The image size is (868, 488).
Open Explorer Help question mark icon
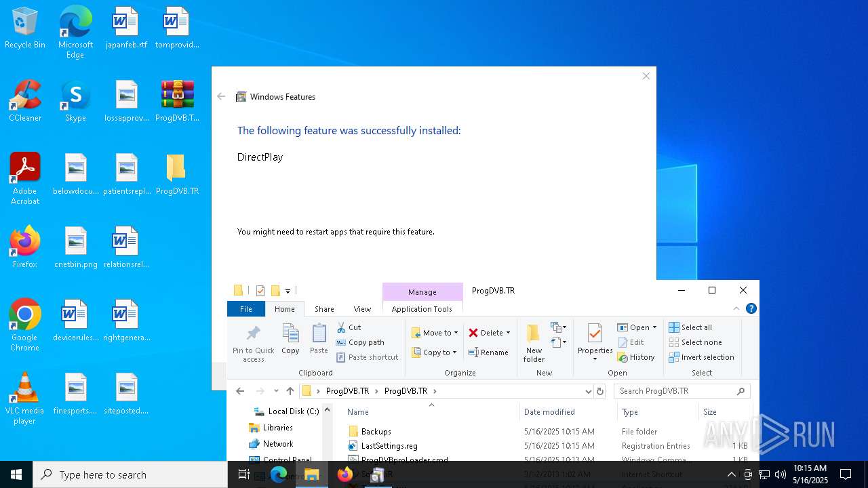pos(751,308)
